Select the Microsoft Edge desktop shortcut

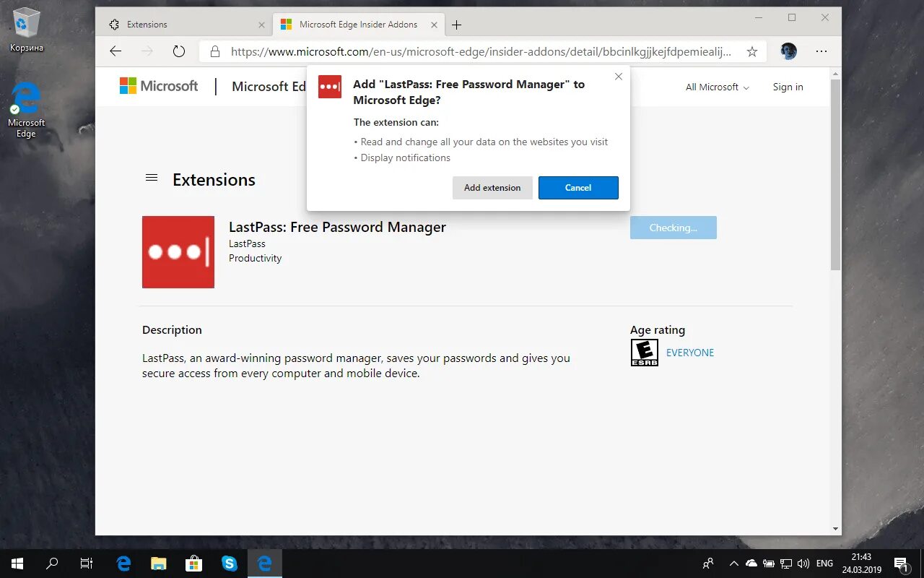point(26,110)
